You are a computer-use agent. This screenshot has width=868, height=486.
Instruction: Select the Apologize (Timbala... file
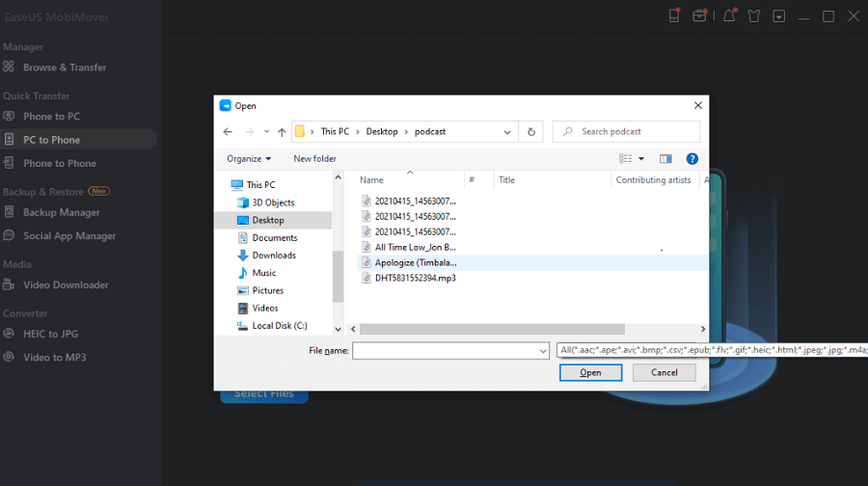[409, 263]
